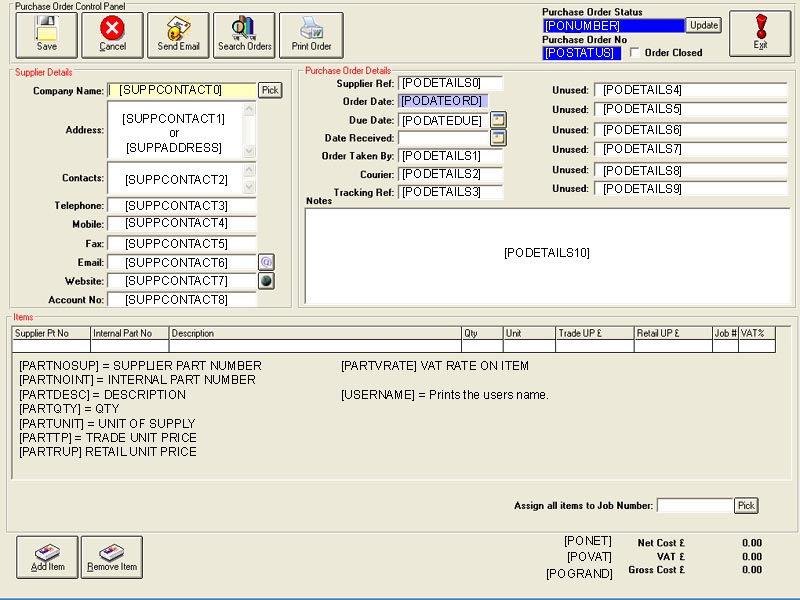Update the purchase order status
Screen dimensions: 800x600
(704, 25)
